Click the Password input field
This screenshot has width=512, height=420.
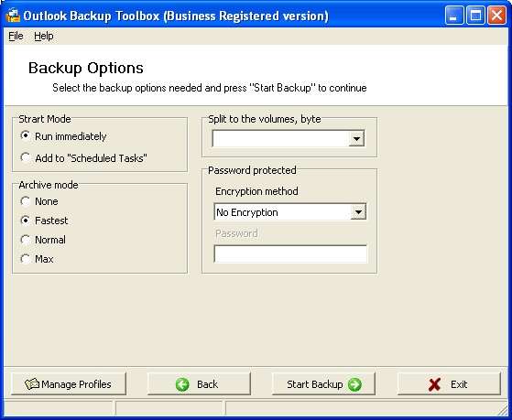point(290,253)
